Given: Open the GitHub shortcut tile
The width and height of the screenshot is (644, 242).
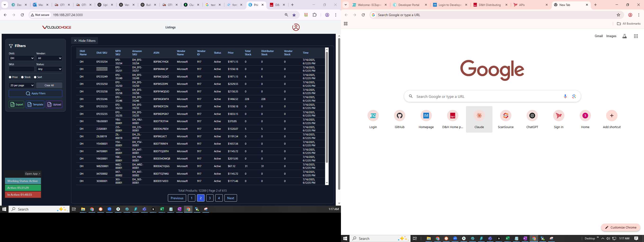Looking at the screenshot, I should 399,119.
